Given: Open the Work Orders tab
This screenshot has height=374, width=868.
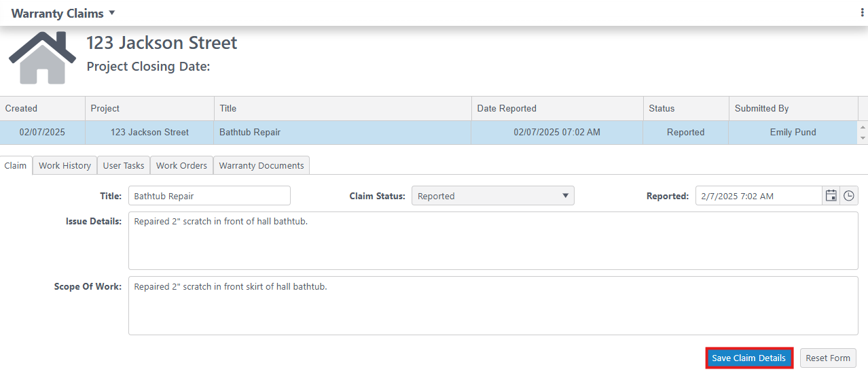Looking at the screenshot, I should click(181, 165).
